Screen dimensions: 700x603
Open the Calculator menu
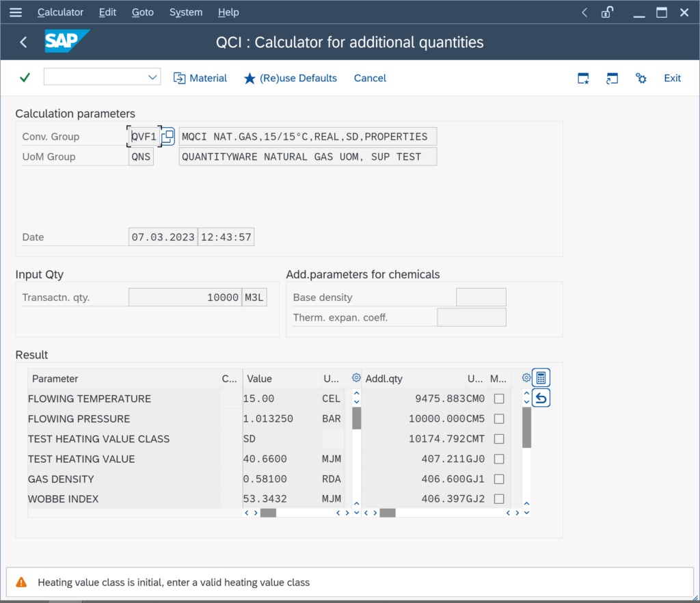60,12
